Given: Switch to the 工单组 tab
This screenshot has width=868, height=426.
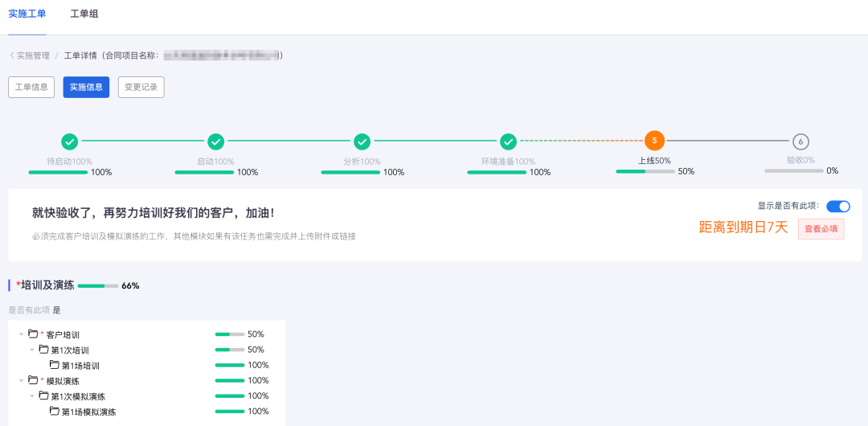Looking at the screenshot, I should [84, 14].
